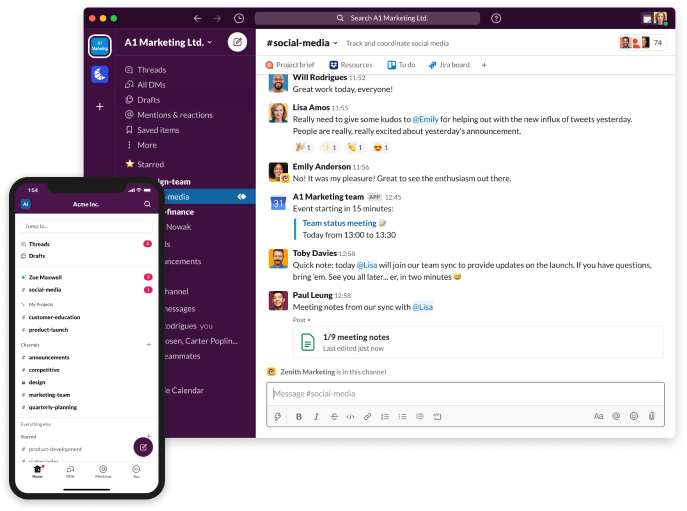Attach file with paperclip icon

coord(652,416)
